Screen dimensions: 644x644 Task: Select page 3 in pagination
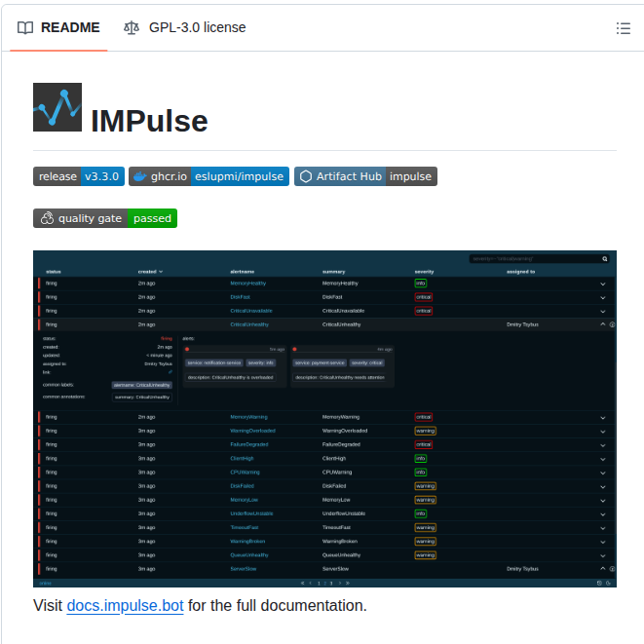pos(331,584)
